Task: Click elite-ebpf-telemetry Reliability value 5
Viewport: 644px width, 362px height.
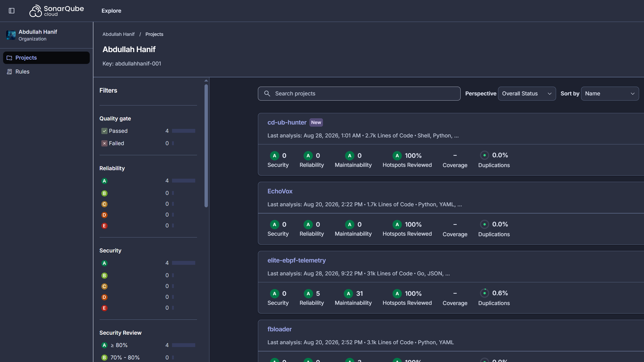Action: (x=318, y=294)
